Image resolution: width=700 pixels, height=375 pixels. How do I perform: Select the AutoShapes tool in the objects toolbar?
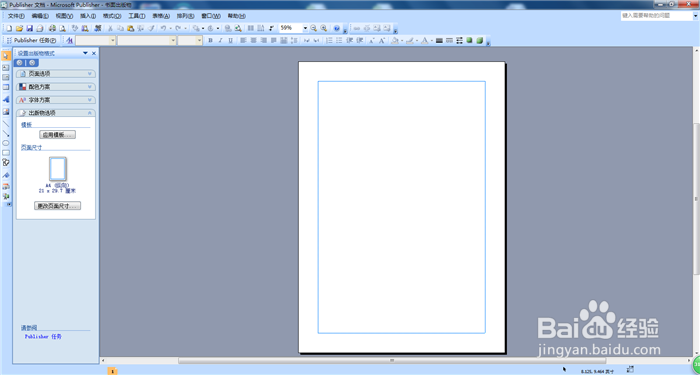tap(6, 163)
